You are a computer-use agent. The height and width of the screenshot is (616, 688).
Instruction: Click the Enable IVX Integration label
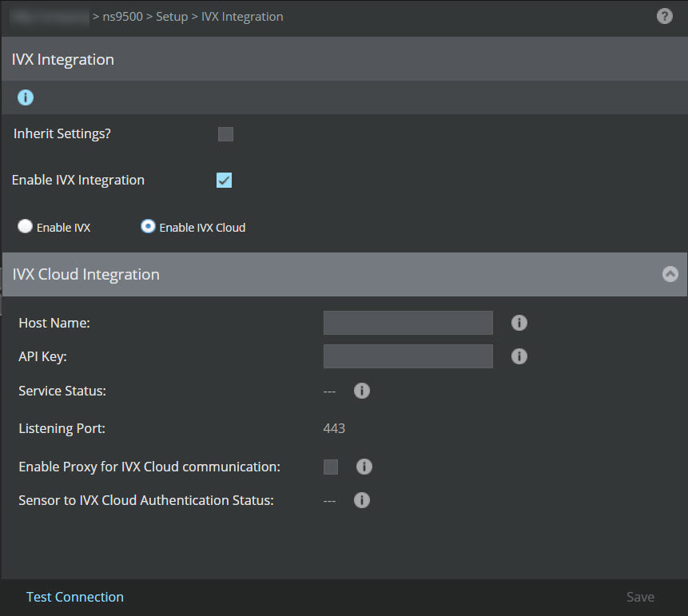click(78, 181)
